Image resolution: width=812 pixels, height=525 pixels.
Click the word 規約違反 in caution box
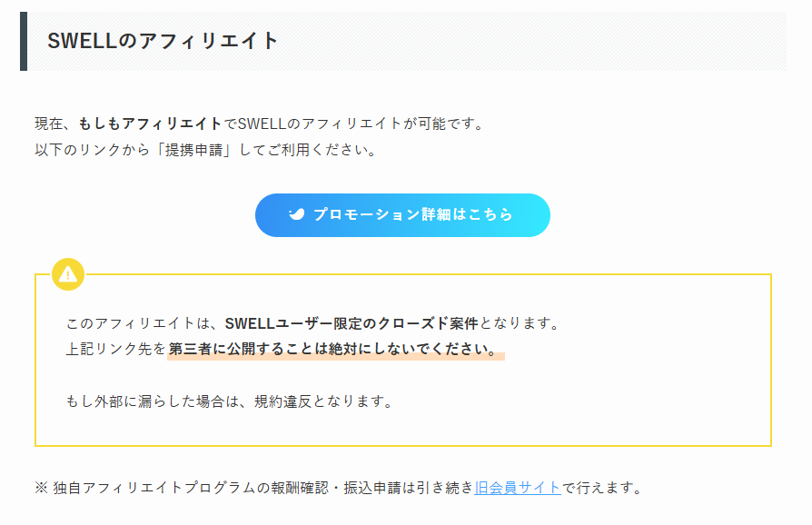coord(282,401)
